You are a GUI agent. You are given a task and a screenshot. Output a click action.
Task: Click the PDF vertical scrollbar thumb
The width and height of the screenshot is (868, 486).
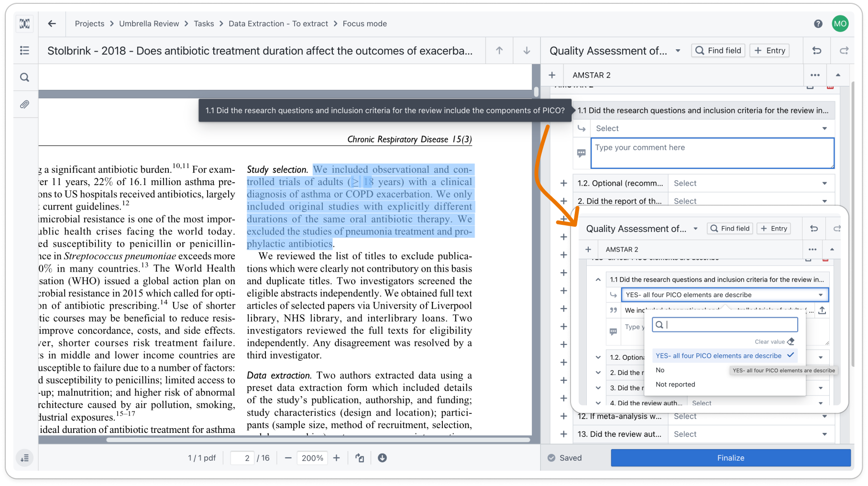[x=536, y=91]
